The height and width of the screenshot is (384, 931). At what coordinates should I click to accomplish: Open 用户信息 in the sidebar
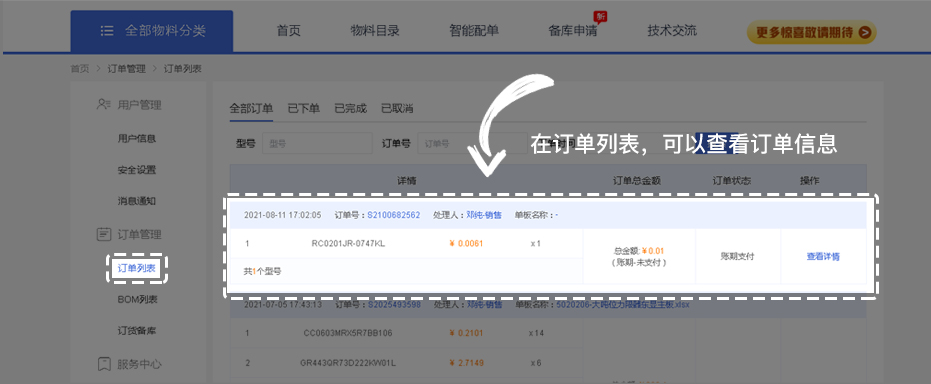137,139
